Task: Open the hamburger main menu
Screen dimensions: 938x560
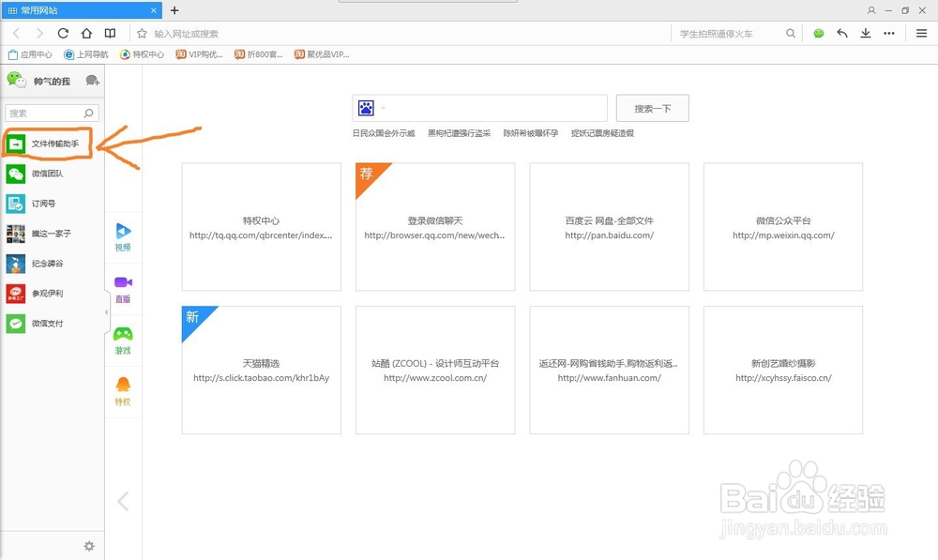Action: (921, 34)
